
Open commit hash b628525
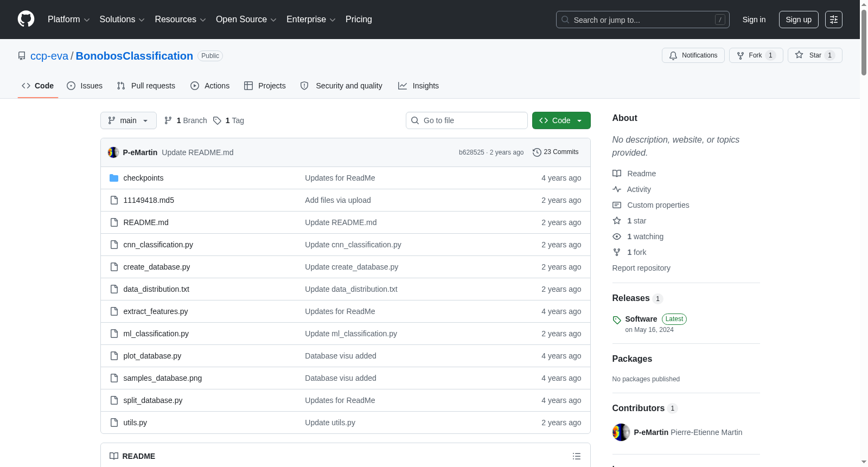tap(471, 152)
